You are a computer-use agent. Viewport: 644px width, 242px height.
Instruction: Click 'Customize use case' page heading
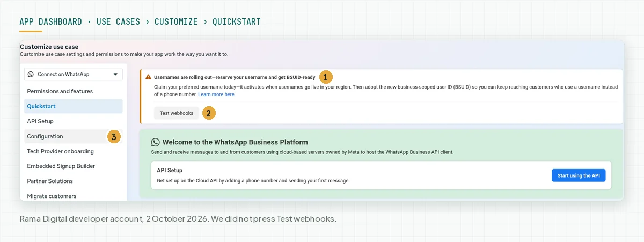[49, 47]
